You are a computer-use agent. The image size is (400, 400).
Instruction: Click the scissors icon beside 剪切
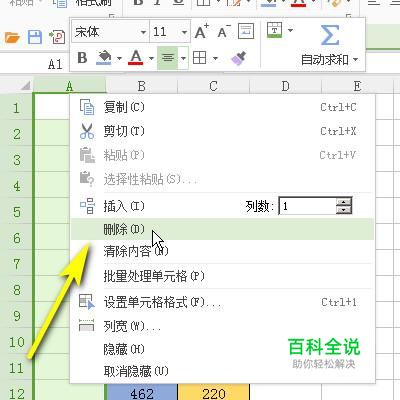87,131
